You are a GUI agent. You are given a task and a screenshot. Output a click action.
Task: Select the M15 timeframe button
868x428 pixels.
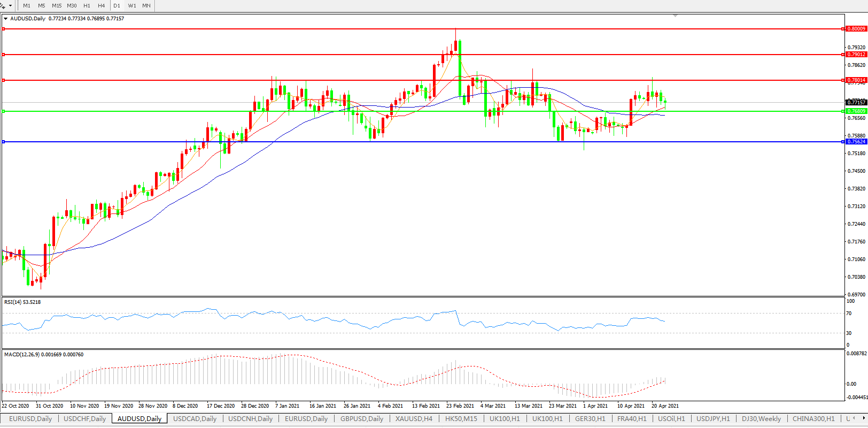click(57, 6)
